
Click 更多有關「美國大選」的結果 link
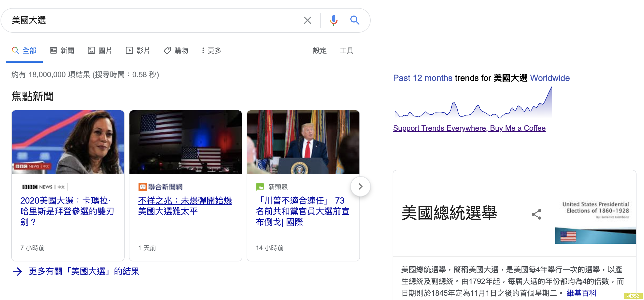tap(84, 271)
